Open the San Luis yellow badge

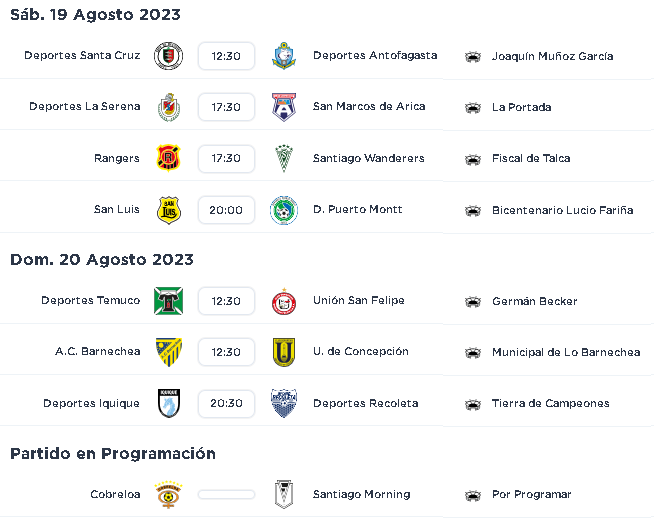(x=169, y=210)
